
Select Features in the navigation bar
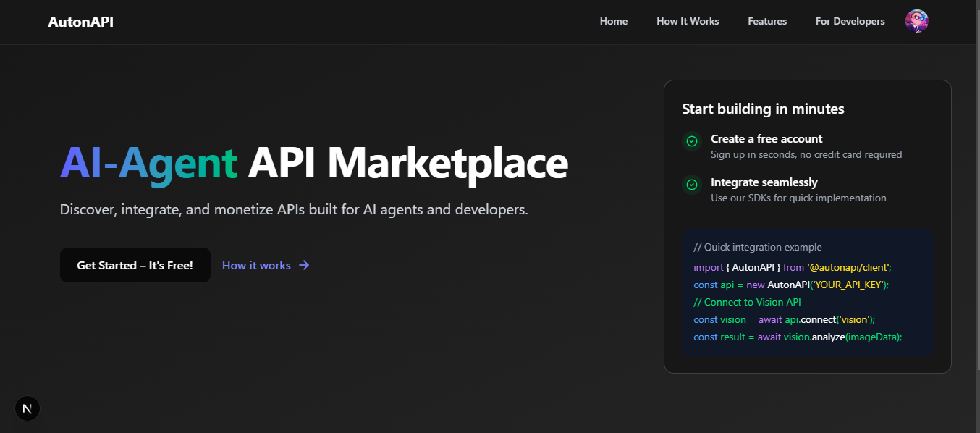[x=766, y=21]
